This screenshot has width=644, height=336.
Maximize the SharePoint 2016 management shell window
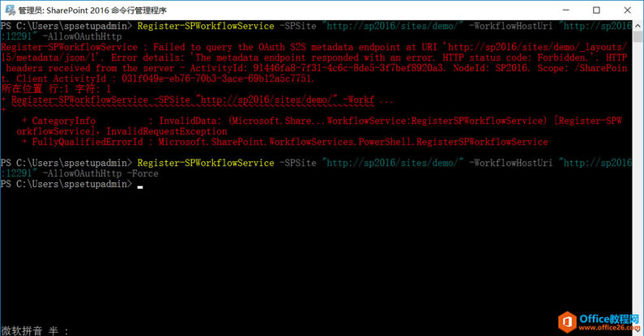pos(596,10)
